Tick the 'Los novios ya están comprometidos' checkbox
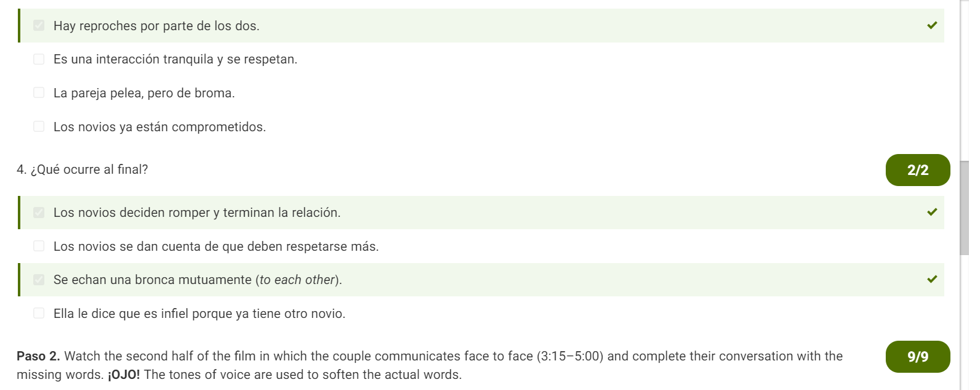 (x=39, y=126)
